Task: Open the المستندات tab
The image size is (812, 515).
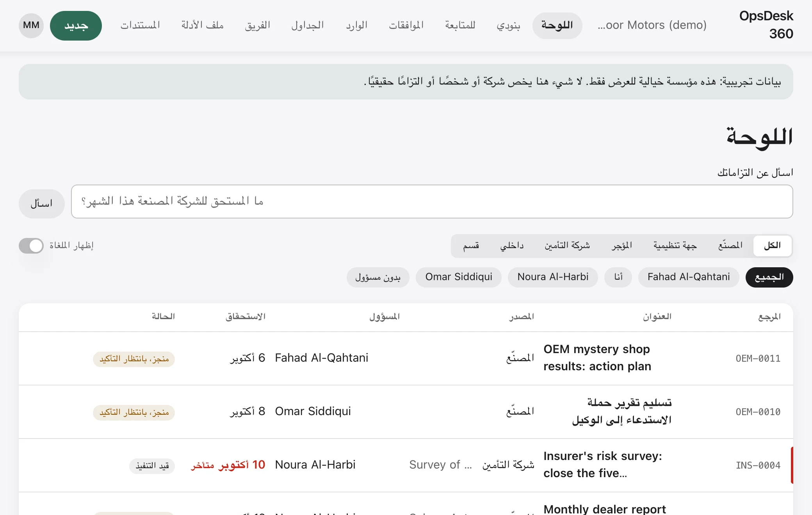Action: tap(140, 25)
